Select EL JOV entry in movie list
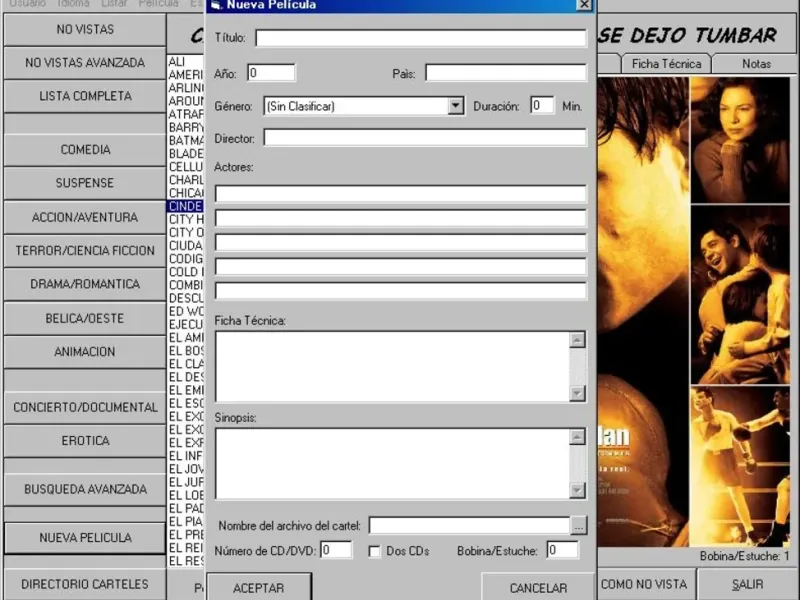Image resolution: width=800 pixels, height=600 pixels. click(185, 469)
